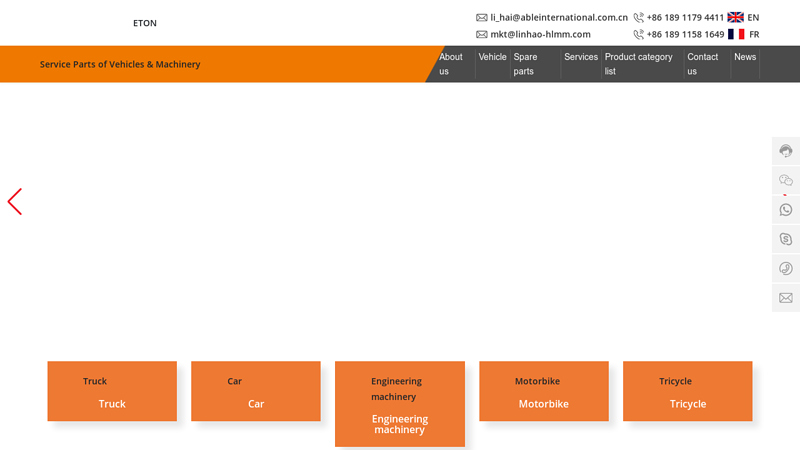Expand the Product category list menu
This screenshot has height=450, width=800.
pyautogui.click(x=638, y=64)
